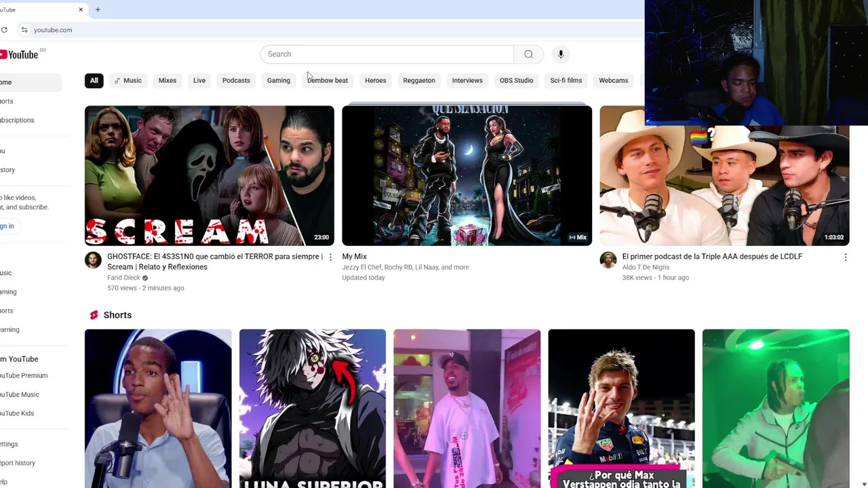868x488 pixels.
Task: Select the Dembow beat chip
Action: (x=328, y=81)
